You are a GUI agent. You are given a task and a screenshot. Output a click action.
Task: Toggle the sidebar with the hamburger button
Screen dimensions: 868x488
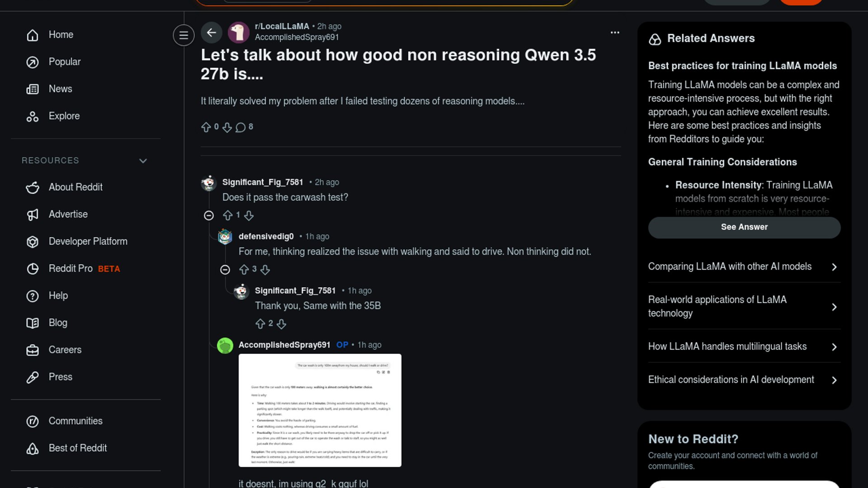tap(184, 35)
